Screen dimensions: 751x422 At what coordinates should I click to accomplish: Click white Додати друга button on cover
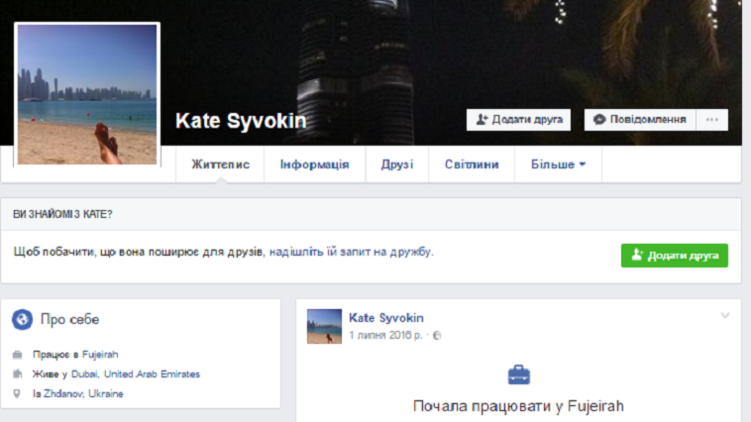pos(518,120)
